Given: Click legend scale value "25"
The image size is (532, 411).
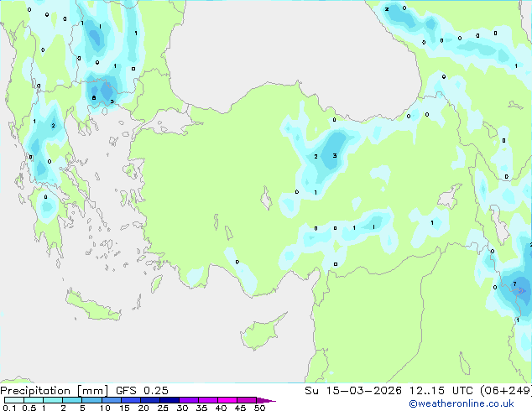Looking at the screenshot, I should pos(163,408).
